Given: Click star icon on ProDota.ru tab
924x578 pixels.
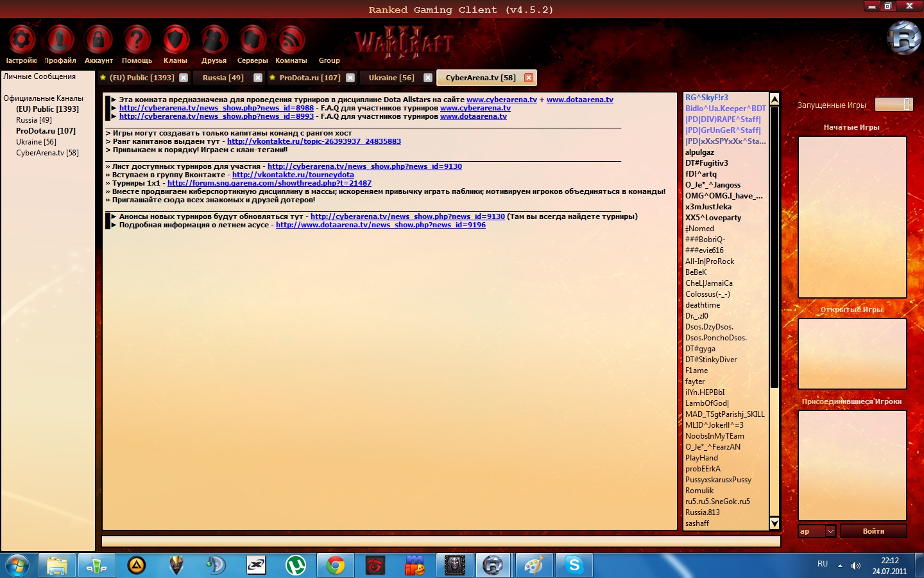Looking at the screenshot, I should click(x=273, y=78).
